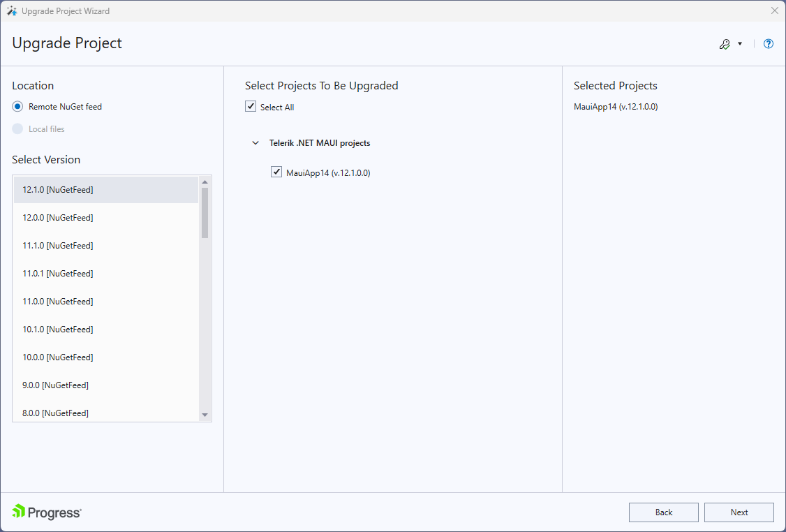
Task: Uncheck the Select All checkbox
Action: tap(251, 106)
